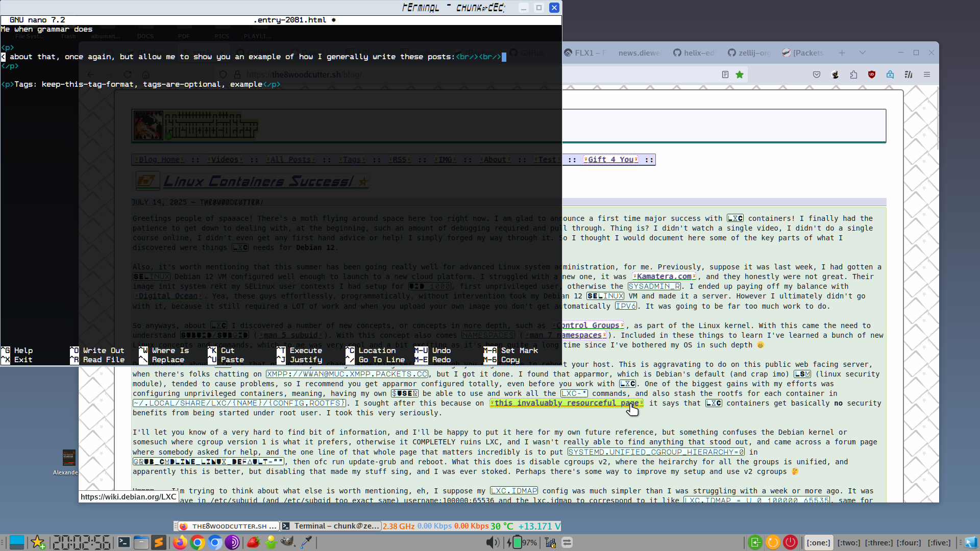Screen dimensions: 980x551
Task: Click the green logout panel button
Action: 755,542
